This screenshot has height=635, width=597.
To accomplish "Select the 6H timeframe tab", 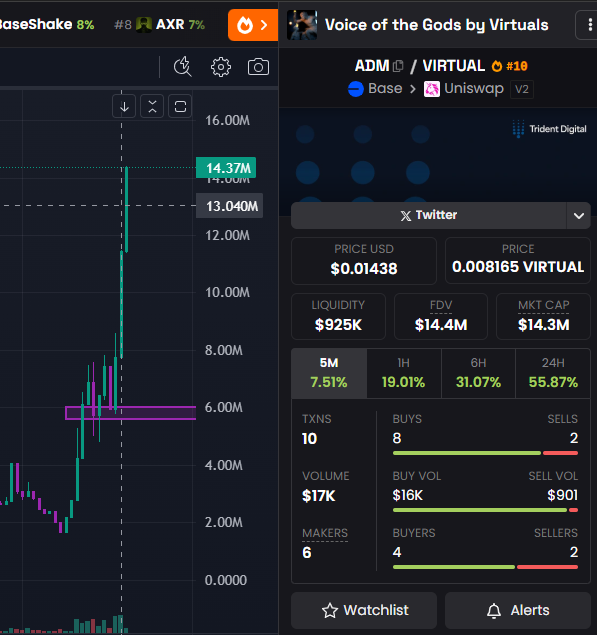I will (x=478, y=373).
